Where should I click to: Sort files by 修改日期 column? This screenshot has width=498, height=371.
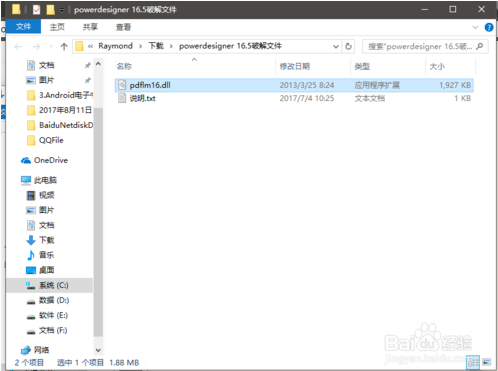click(295, 66)
